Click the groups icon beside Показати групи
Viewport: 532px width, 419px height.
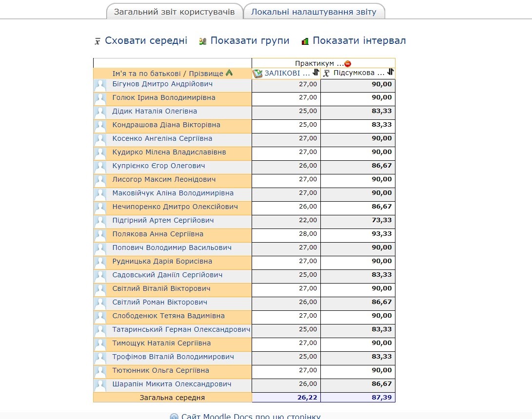pos(202,41)
